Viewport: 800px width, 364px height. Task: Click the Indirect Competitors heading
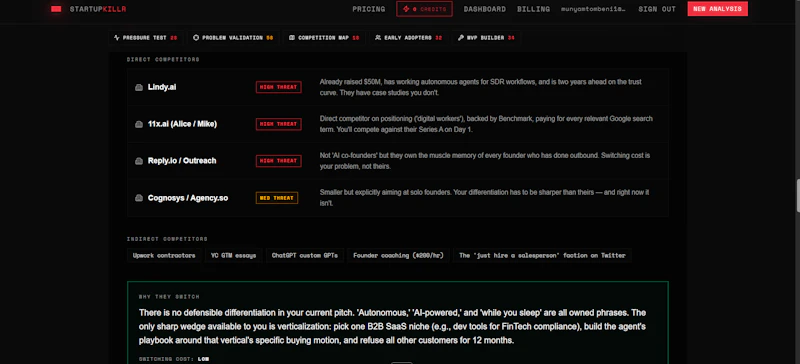click(167, 239)
